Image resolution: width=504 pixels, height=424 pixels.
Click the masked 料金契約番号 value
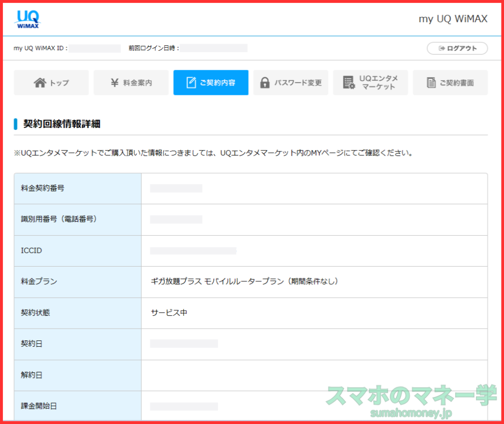[x=176, y=188]
